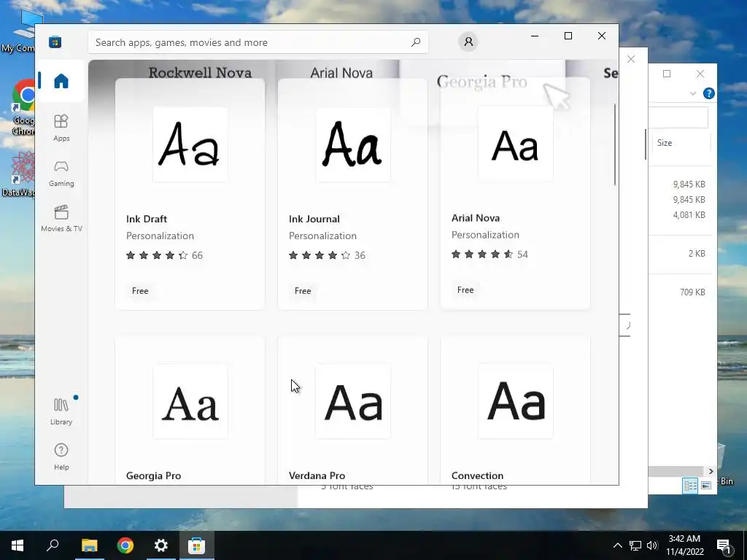The image size is (747, 560).
Task: Click the Convection title text
Action: coord(477,475)
